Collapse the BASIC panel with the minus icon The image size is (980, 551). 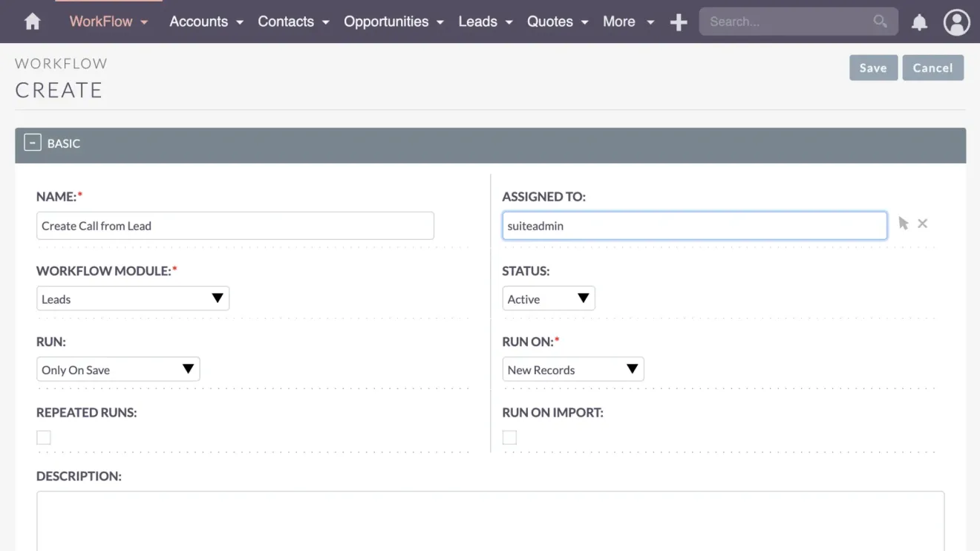coord(31,143)
